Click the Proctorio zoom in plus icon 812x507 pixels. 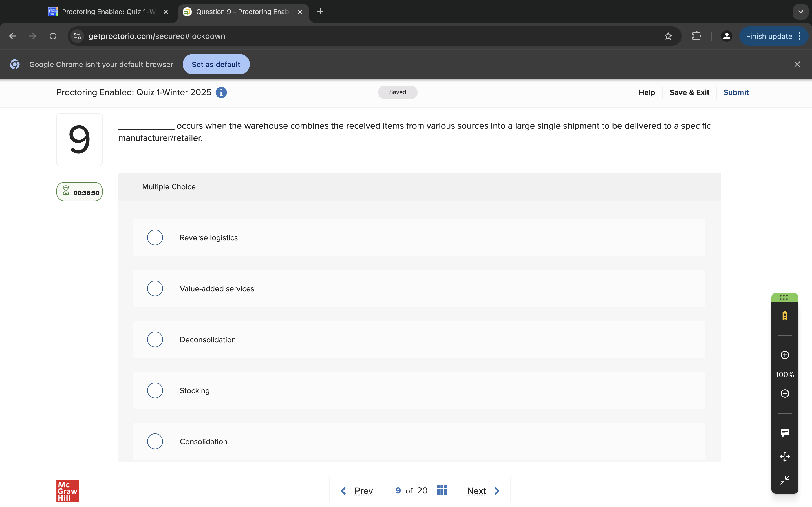tap(784, 355)
